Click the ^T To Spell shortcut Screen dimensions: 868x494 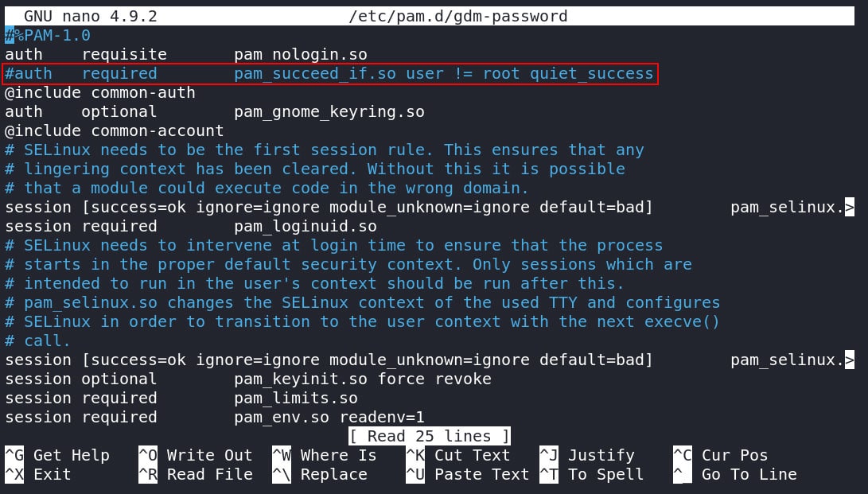[592, 474]
